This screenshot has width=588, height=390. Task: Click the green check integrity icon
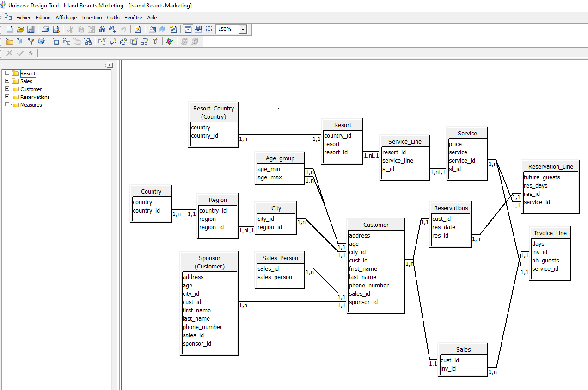170,42
